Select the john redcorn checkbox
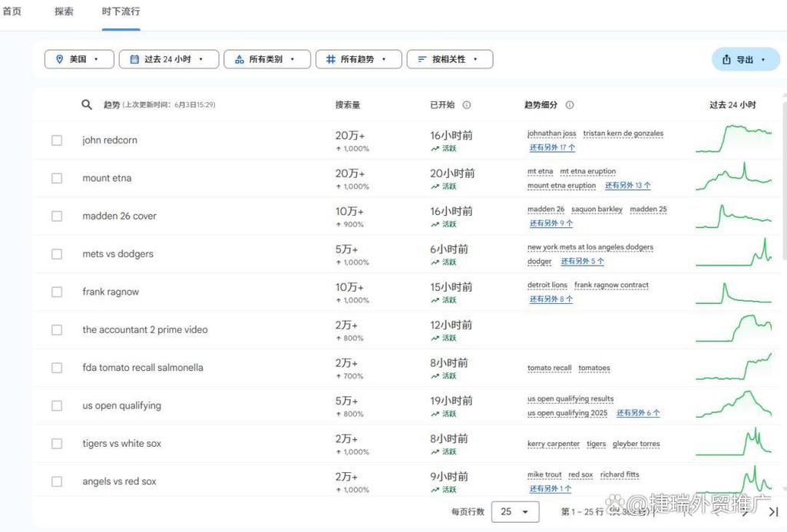This screenshot has height=532, width=787. click(x=57, y=140)
